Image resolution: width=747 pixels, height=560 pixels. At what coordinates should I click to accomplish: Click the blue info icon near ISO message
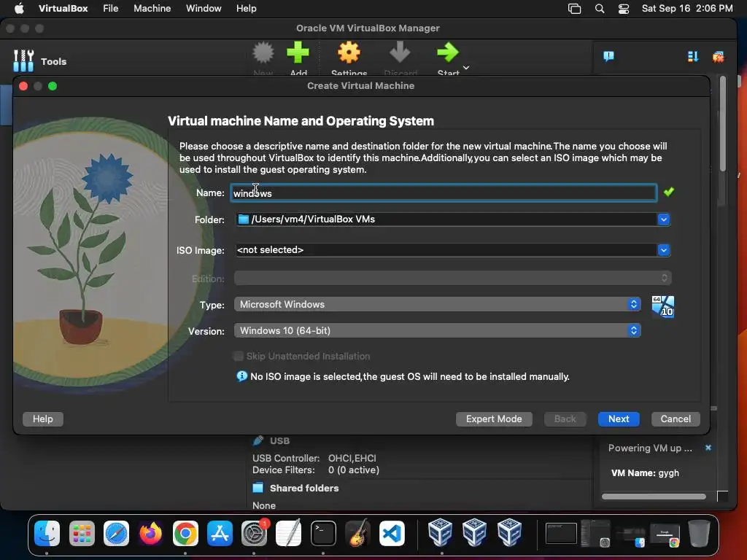point(241,376)
